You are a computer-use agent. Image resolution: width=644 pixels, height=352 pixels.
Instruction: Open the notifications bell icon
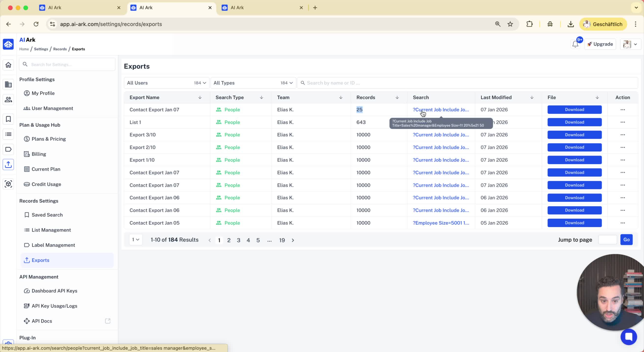pos(575,44)
